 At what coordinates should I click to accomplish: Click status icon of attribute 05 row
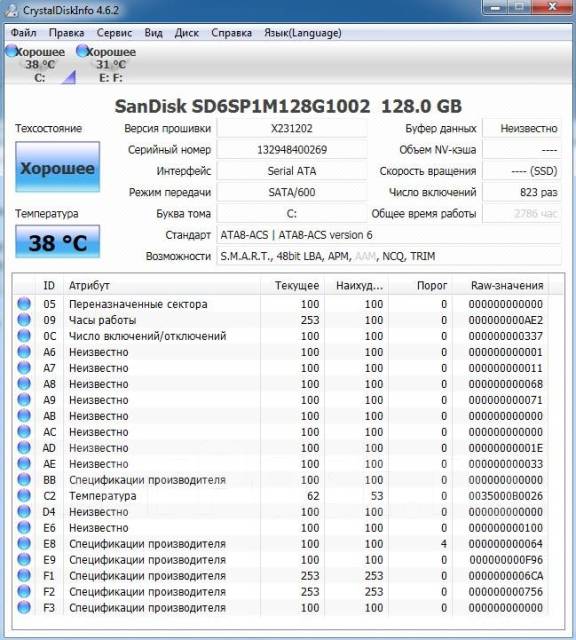pyautogui.click(x=24, y=304)
